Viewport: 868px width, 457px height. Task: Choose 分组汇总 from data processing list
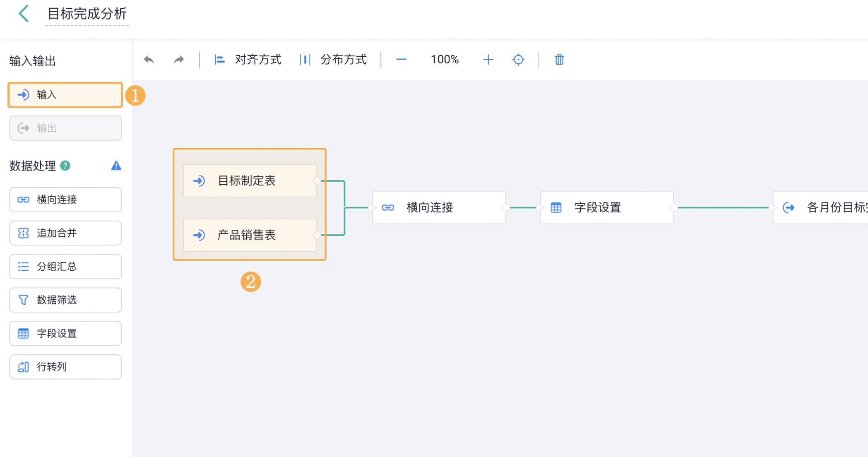coord(65,267)
